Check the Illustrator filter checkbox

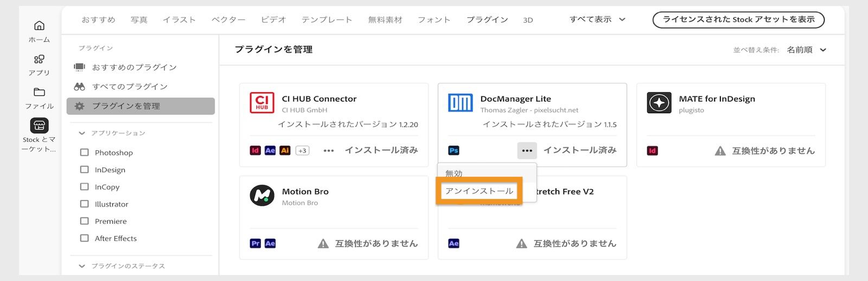(x=84, y=204)
